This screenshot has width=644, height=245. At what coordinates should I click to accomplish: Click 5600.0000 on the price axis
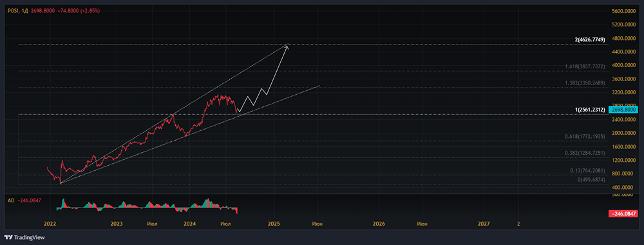624,12
